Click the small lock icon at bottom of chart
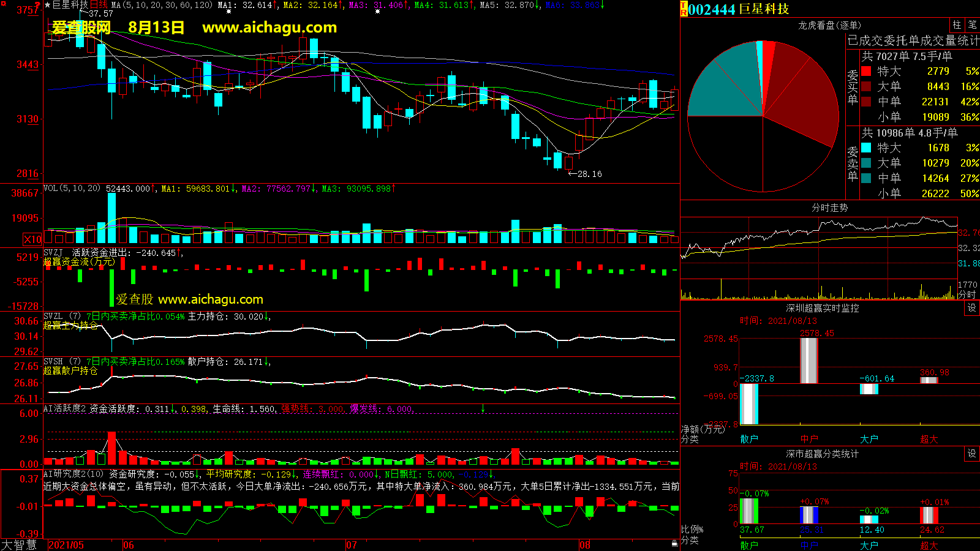 tap(674, 543)
